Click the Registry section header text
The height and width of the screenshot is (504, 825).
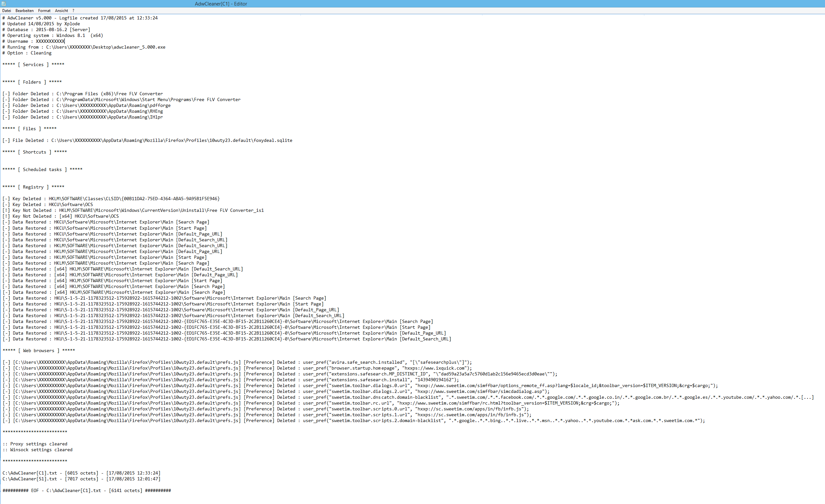(x=33, y=187)
